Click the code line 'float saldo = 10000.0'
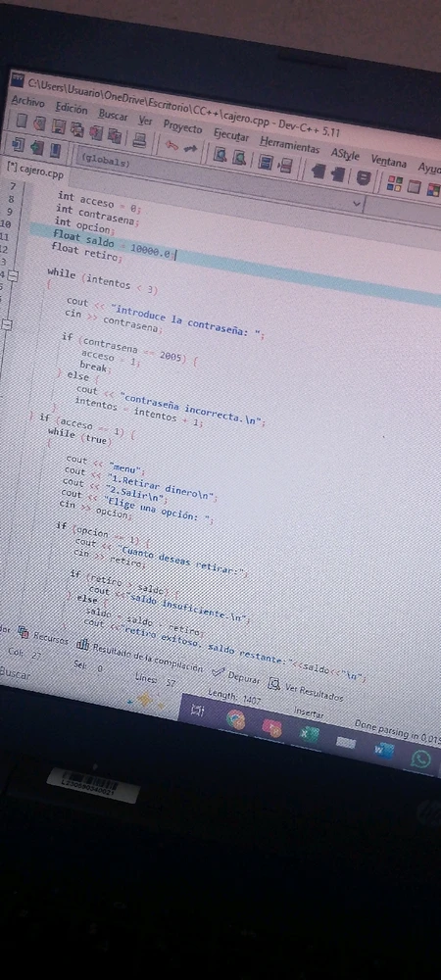This screenshot has height=980, width=441. click(113, 242)
